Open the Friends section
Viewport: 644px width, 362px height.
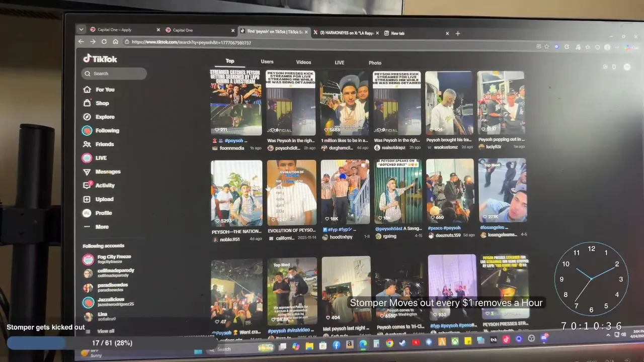[x=99, y=144]
